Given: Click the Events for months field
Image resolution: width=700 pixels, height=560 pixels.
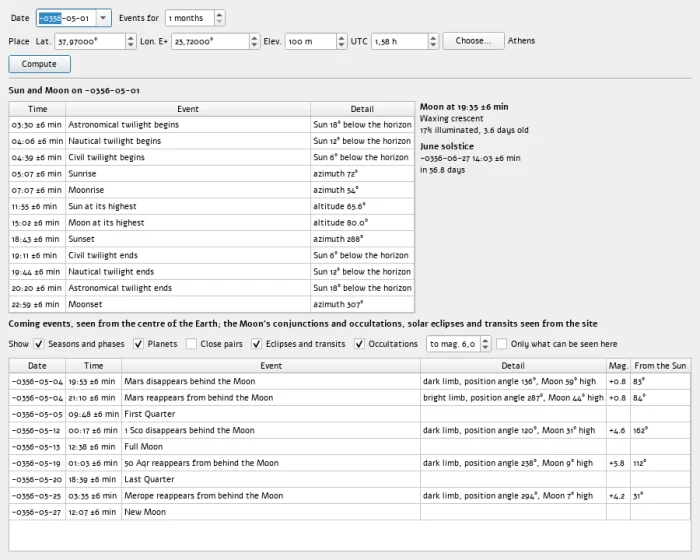Looking at the screenshot, I should coord(190,18).
